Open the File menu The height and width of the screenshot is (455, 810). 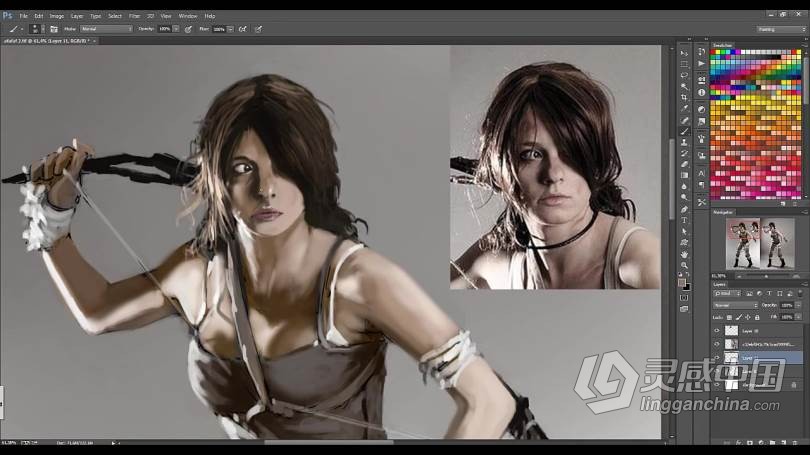coord(23,16)
